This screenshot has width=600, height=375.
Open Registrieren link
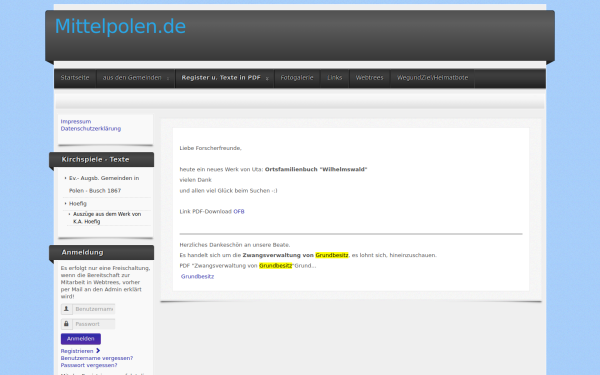coord(77,351)
